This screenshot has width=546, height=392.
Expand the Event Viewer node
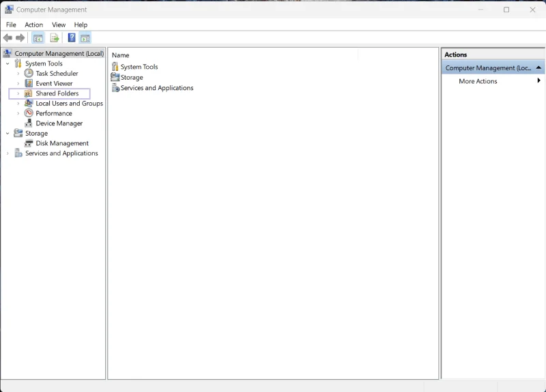pos(18,83)
